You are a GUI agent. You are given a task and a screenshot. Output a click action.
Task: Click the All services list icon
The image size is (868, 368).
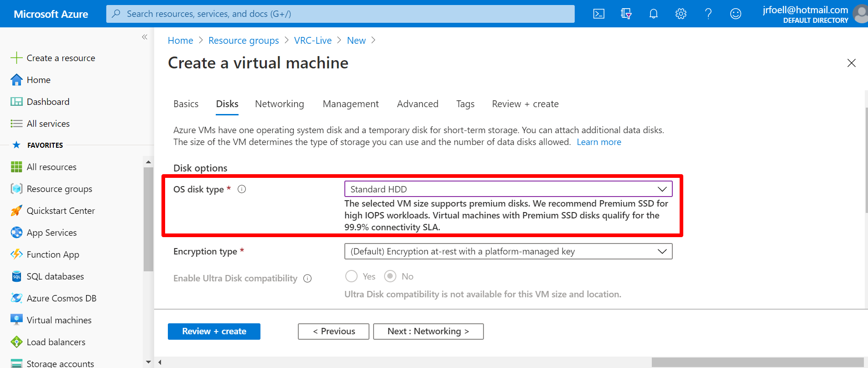pos(16,124)
